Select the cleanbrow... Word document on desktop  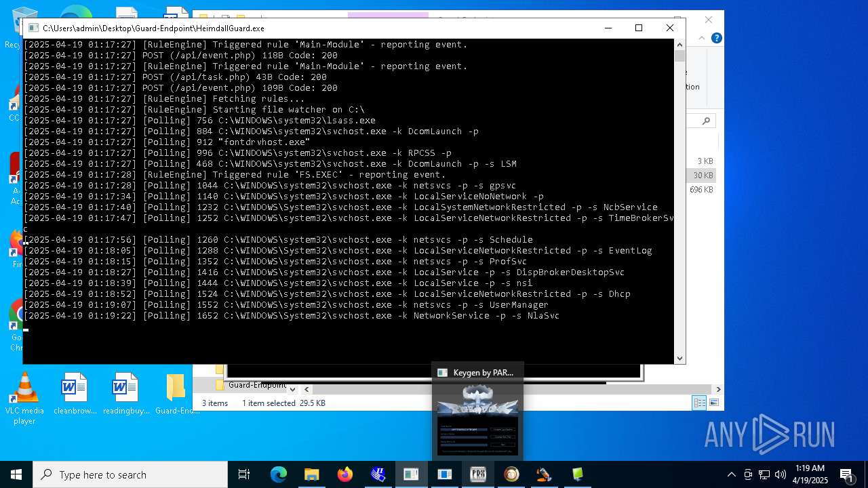75,394
